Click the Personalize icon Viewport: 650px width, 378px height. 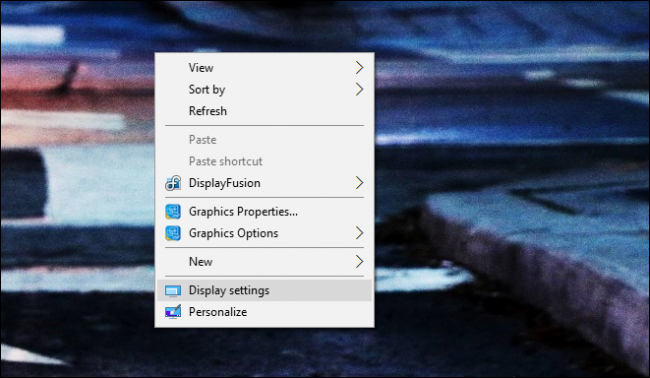coord(173,312)
